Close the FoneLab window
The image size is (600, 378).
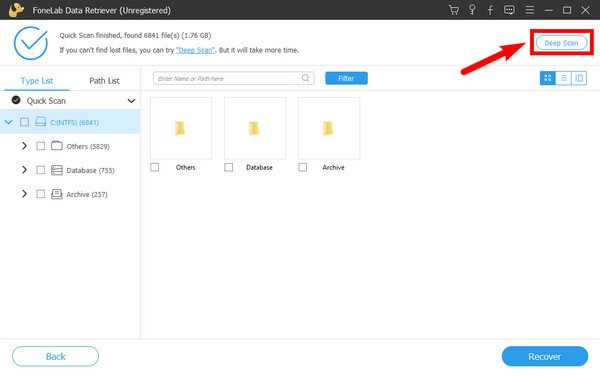(585, 10)
